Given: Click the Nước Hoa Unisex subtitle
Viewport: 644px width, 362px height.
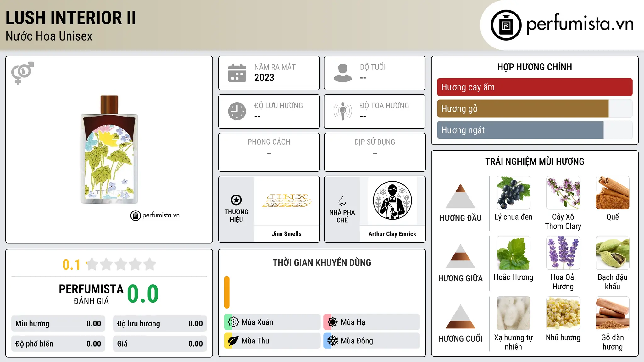Looking at the screenshot, I should [x=49, y=36].
